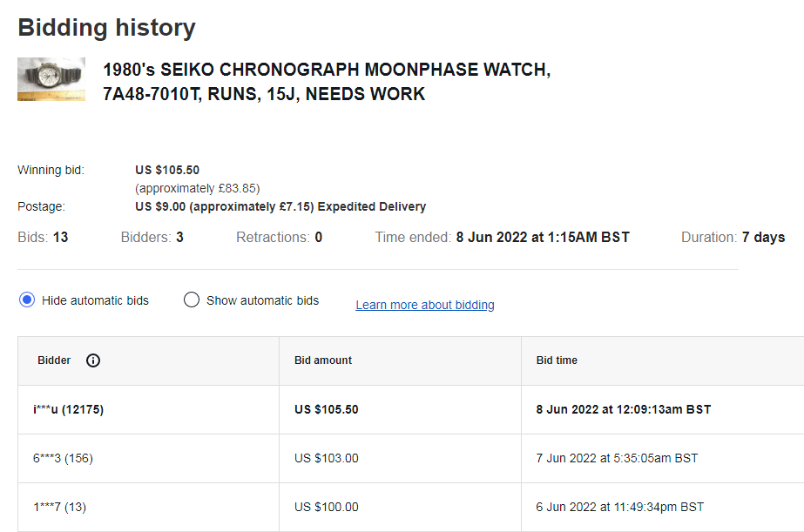The image size is (804, 532).
Task: Open the Seiko watch thumbnail image
Action: tap(51, 79)
